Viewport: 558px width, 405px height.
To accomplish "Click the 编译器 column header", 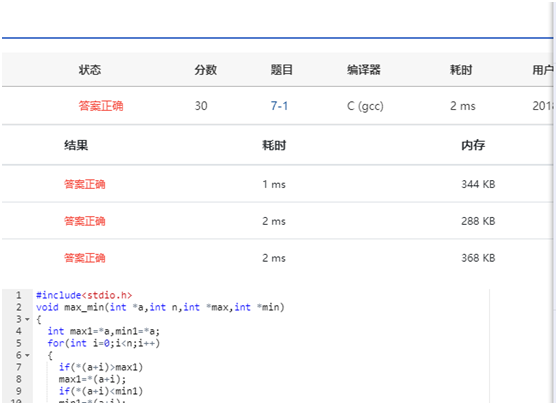I will [x=364, y=69].
